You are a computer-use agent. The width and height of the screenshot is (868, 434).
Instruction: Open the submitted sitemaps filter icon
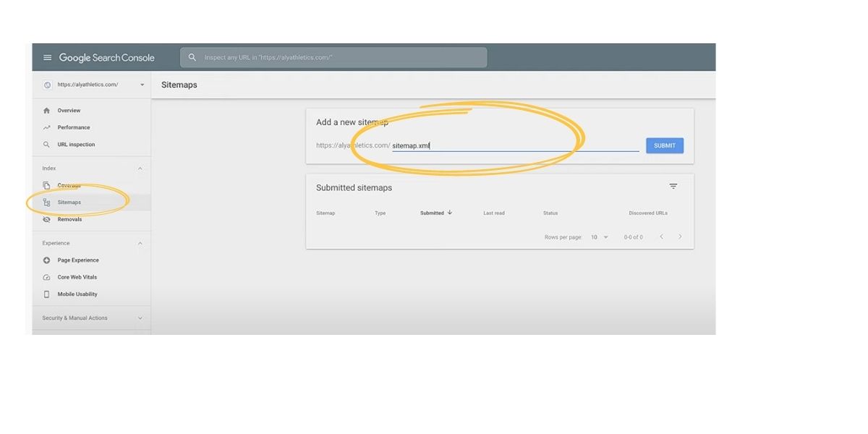(x=673, y=187)
